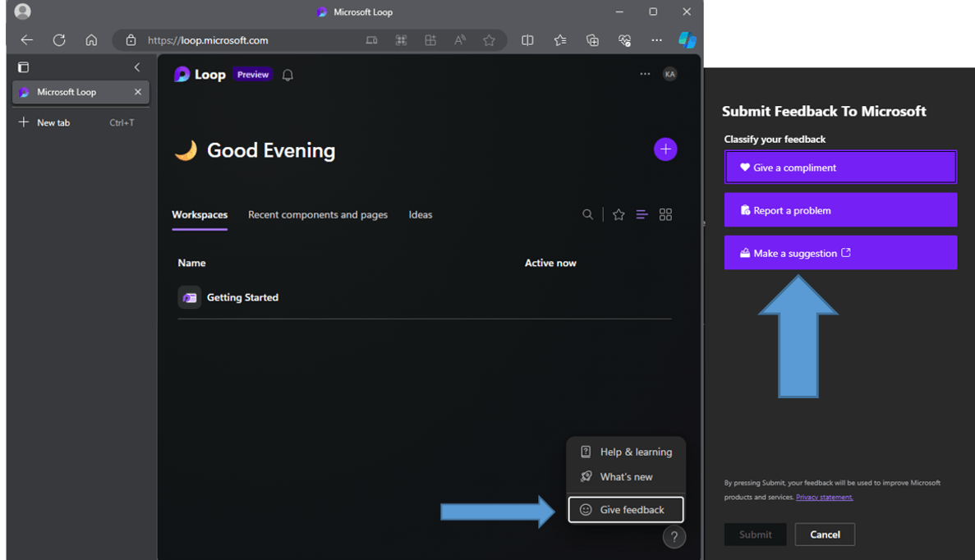Viewport: 975px width, 560px height.
Task: Close the Microsoft Loop tab
Action: [137, 92]
